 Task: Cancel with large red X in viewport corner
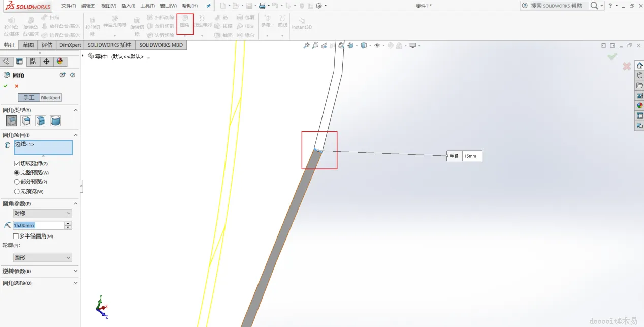click(627, 66)
